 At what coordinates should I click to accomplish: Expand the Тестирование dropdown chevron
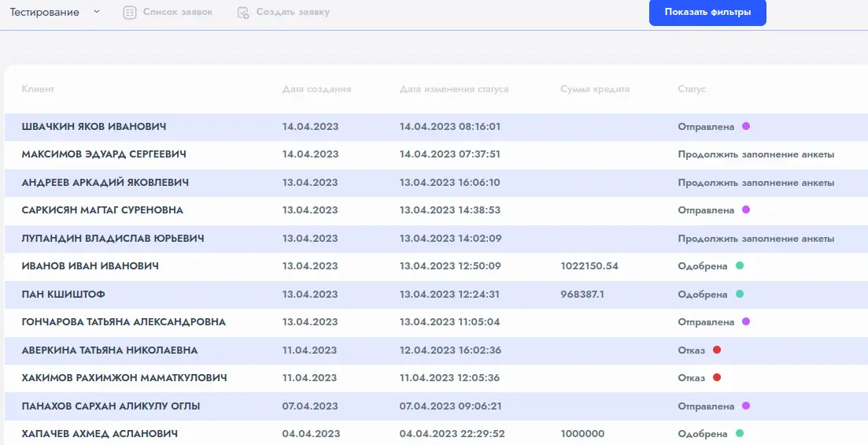point(96,12)
